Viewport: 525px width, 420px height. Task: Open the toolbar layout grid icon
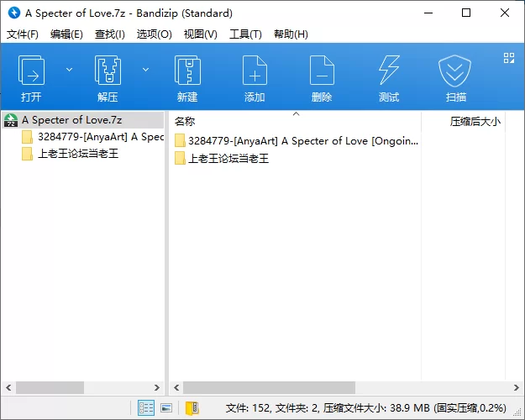click(x=509, y=58)
